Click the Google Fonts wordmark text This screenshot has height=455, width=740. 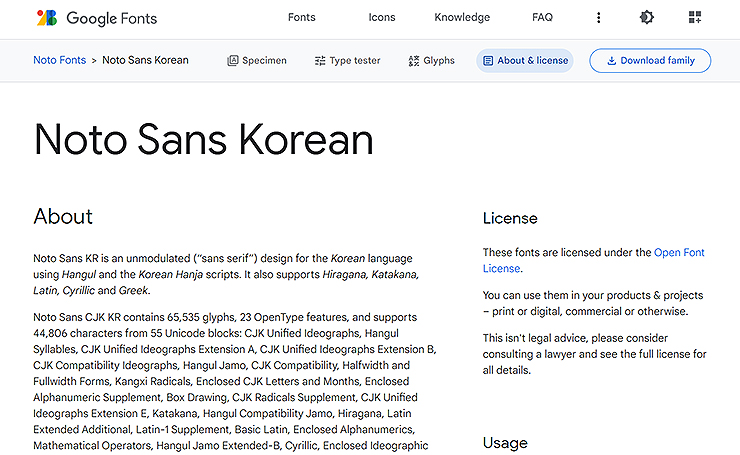coord(111,18)
